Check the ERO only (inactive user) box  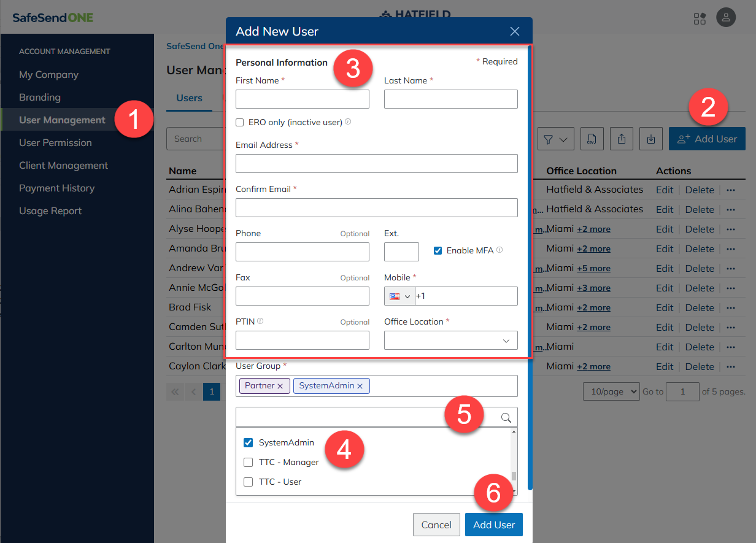(x=240, y=123)
